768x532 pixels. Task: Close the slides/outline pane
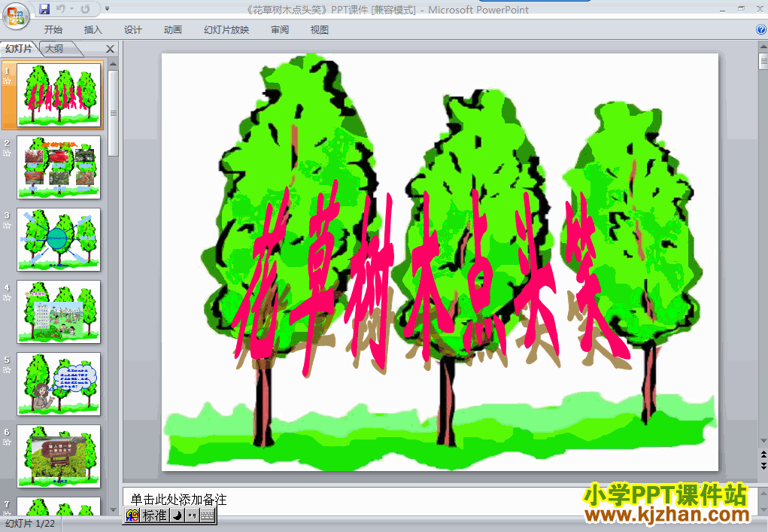[x=111, y=49]
